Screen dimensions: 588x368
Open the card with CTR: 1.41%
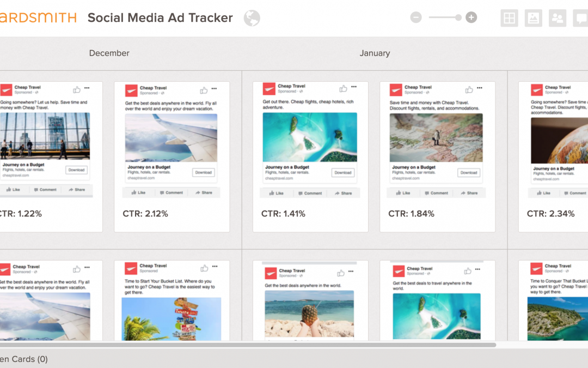(310, 156)
